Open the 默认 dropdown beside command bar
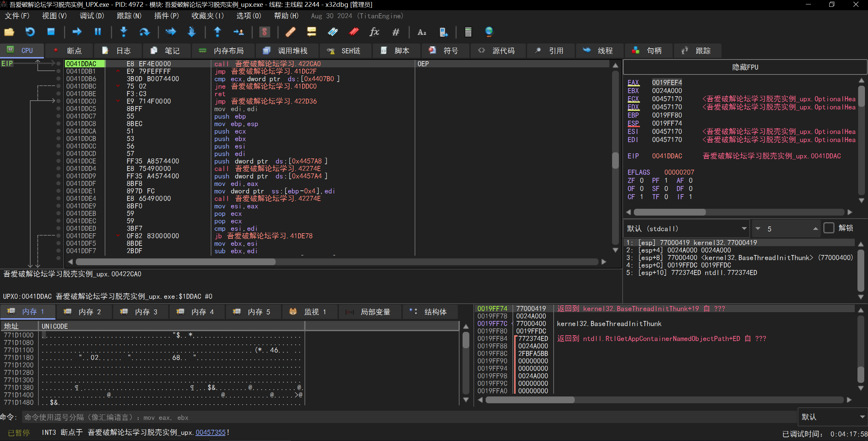Image resolution: width=868 pixels, height=441 pixels. point(832,417)
